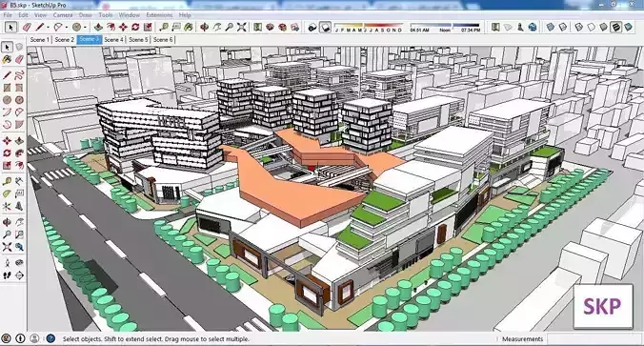This screenshot has height=346, width=644.
Task: Switch to Hidden Line face style
Action: pyautogui.click(x=591, y=27)
